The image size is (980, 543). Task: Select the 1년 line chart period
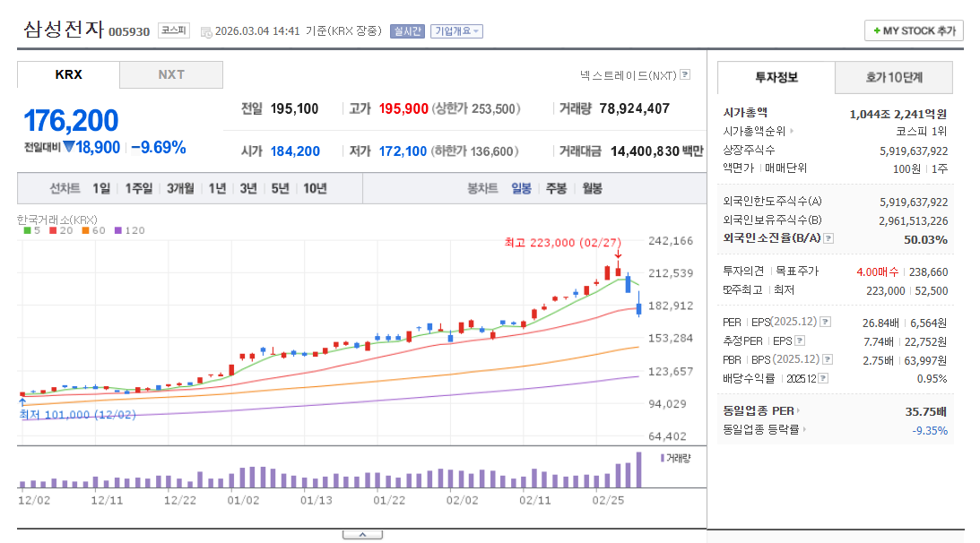(x=217, y=188)
